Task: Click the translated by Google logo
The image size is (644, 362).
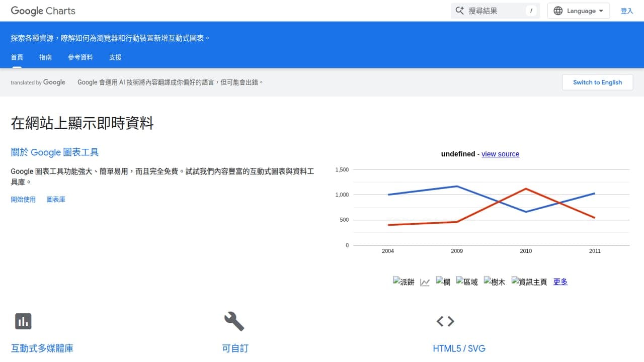Action: (38, 82)
